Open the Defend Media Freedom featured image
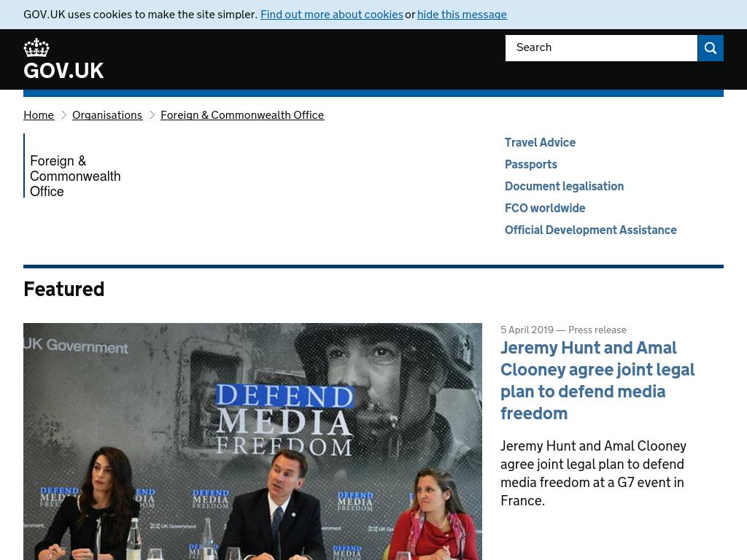 pyautogui.click(x=252, y=441)
